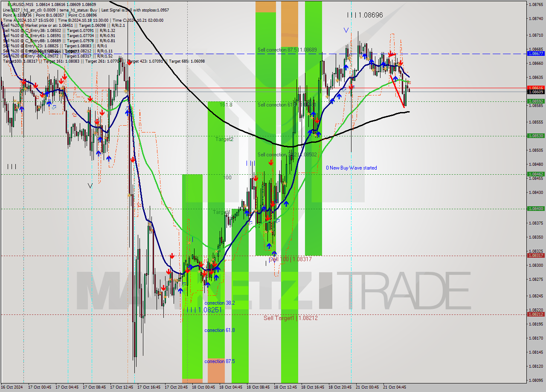The image size is (546, 392).
Task: Click the '18 Oct 12:45' time label
Action: 285,387
